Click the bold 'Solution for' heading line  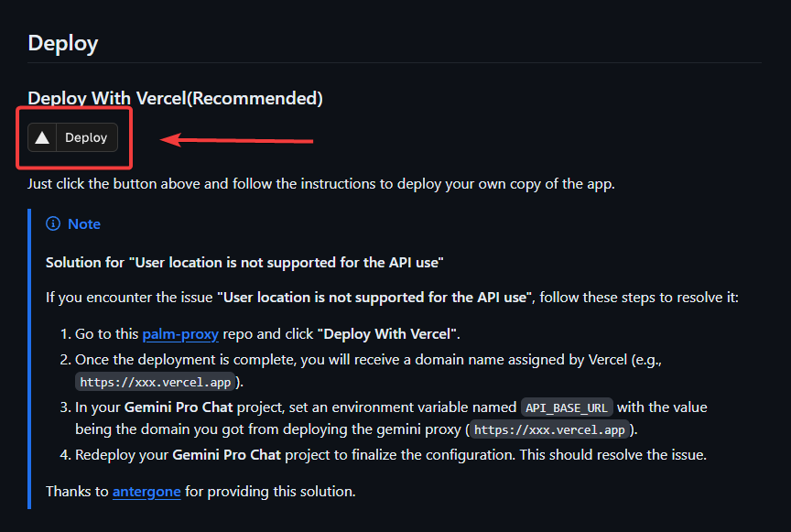tap(244, 263)
